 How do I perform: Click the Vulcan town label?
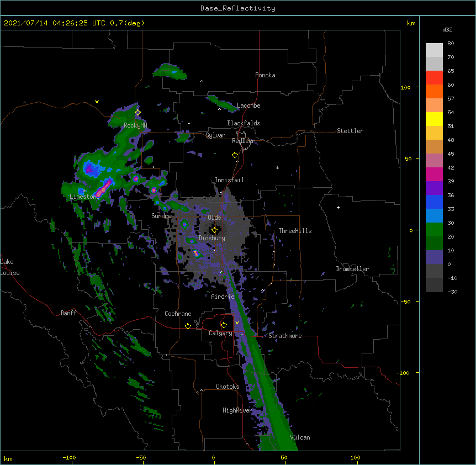click(x=300, y=437)
